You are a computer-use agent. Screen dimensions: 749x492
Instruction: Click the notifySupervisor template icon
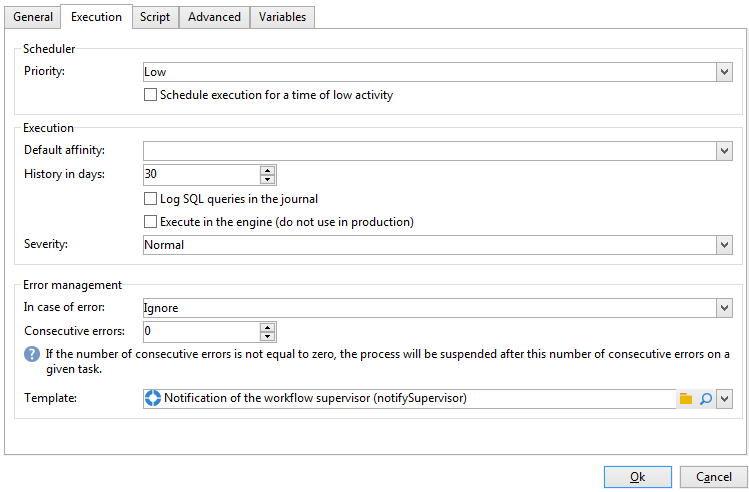(154, 398)
